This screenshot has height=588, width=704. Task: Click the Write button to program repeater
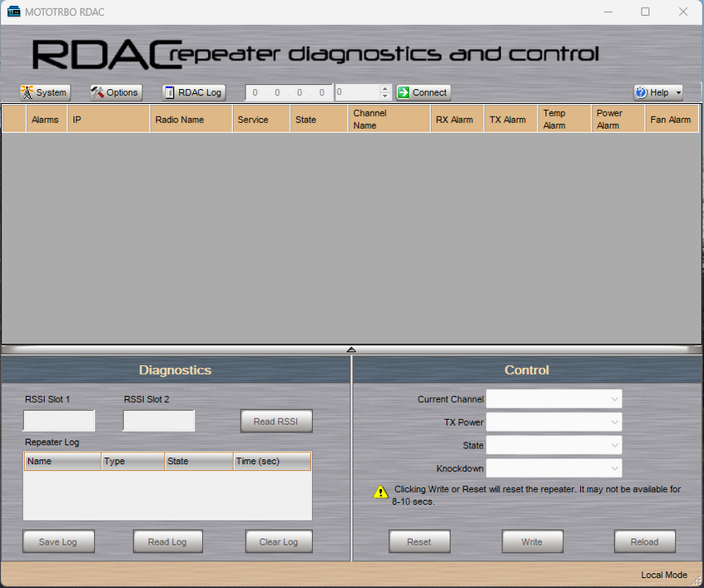click(x=532, y=541)
